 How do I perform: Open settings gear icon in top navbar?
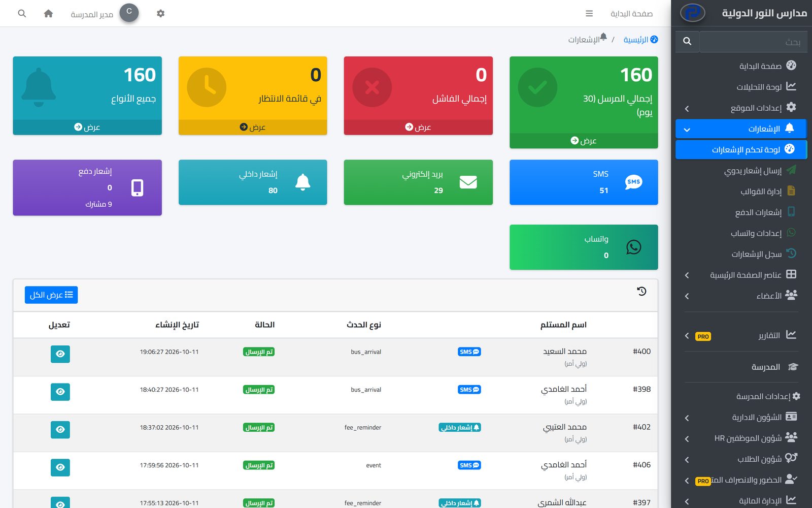160,14
